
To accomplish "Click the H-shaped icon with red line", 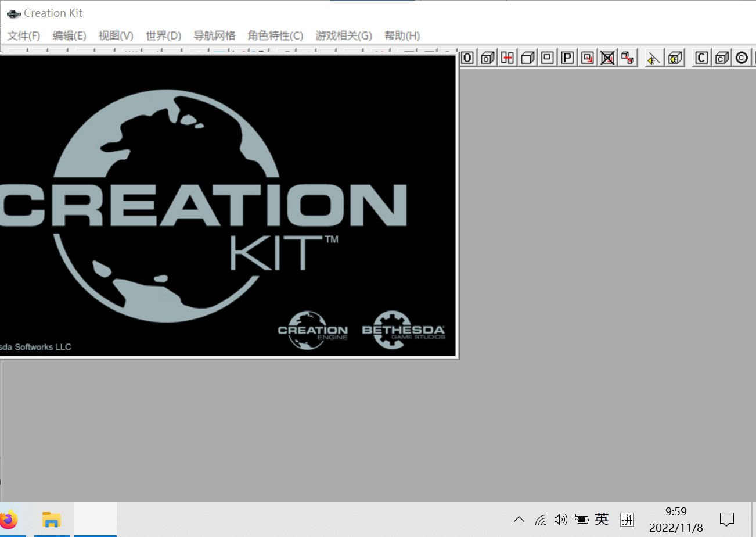I will click(507, 58).
